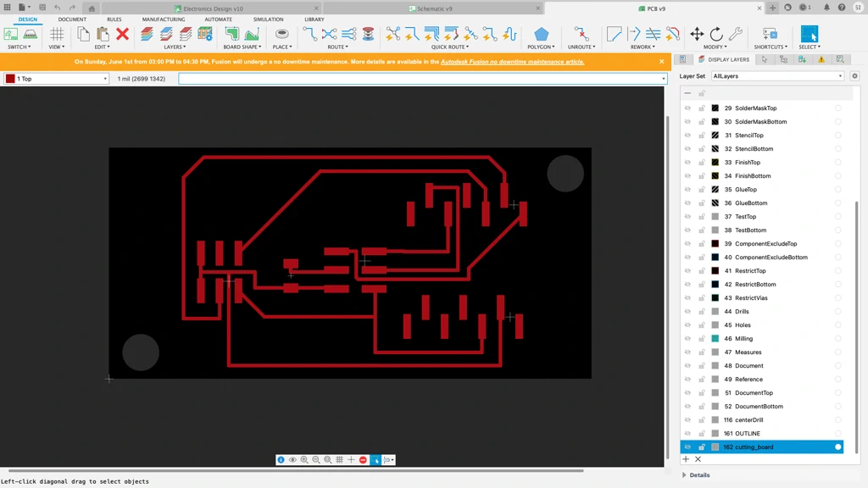Click the color swatch of 46 Milling
The height and width of the screenshot is (488, 868).
(x=715, y=339)
